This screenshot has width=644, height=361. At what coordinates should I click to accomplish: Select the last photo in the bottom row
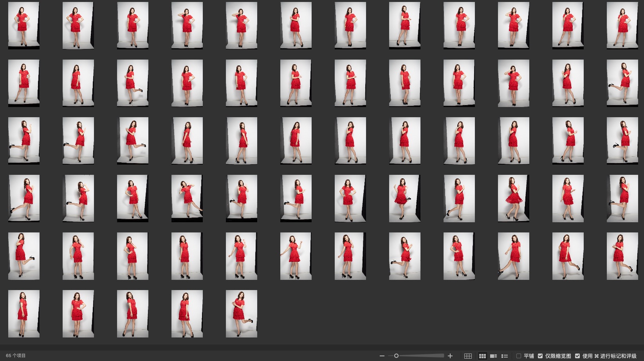click(x=242, y=314)
